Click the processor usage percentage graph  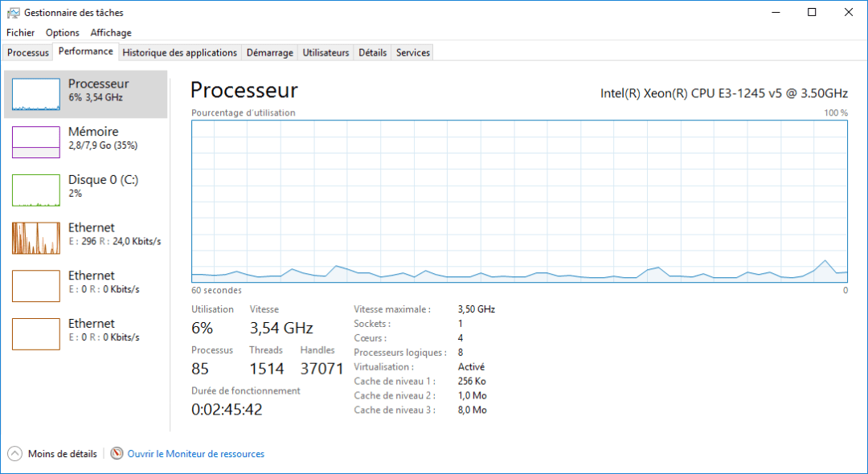click(519, 201)
